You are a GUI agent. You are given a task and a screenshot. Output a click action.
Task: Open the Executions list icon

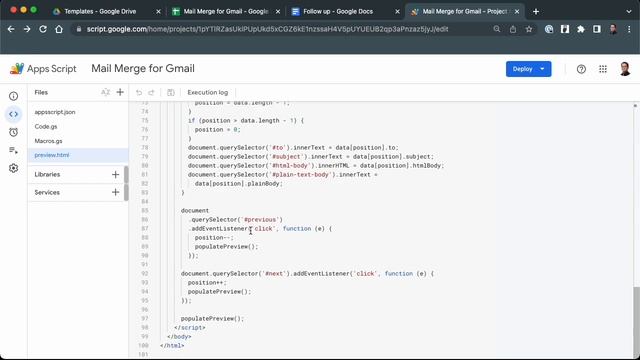click(13, 150)
